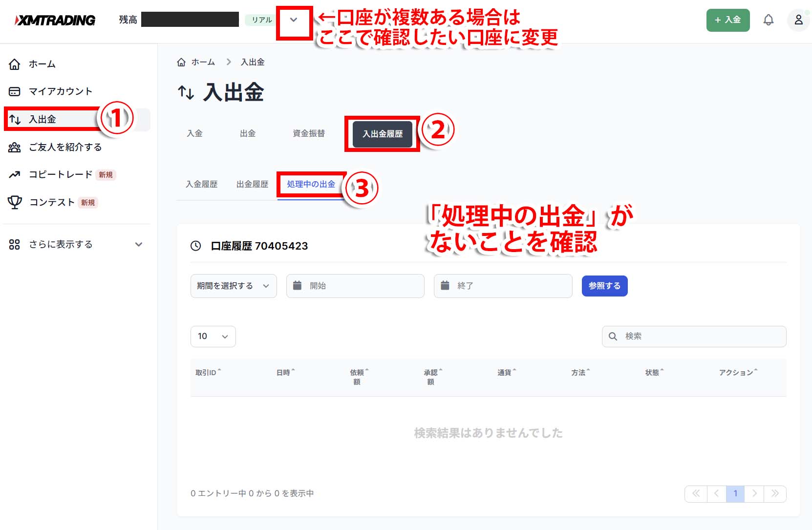Click the ご友人を紹介する people icon

(15, 147)
